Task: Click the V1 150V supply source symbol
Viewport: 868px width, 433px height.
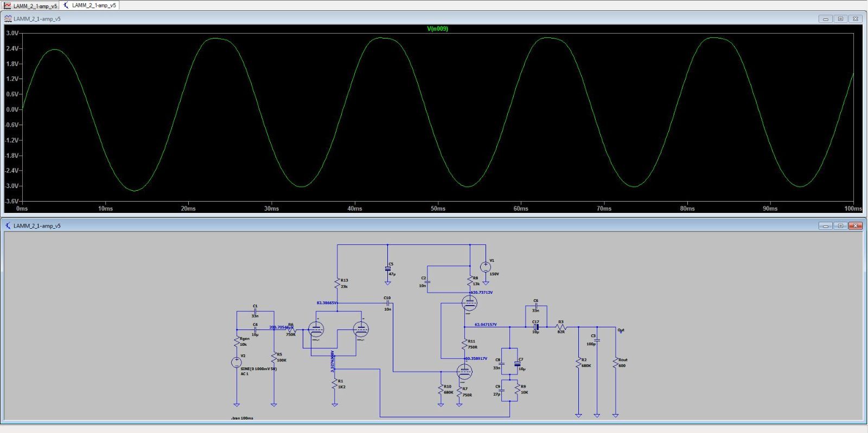Action: tap(486, 267)
